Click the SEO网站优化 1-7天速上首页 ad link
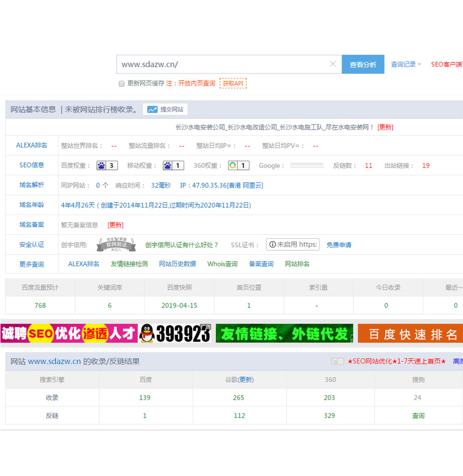This screenshot has width=463, height=476. click(396, 361)
